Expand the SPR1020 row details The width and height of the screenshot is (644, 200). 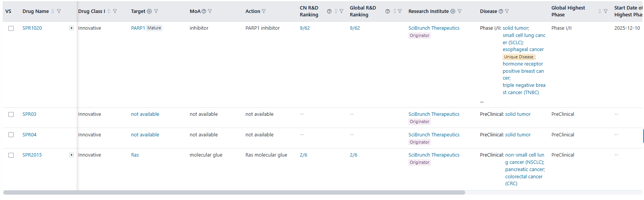pyautogui.click(x=71, y=28)
